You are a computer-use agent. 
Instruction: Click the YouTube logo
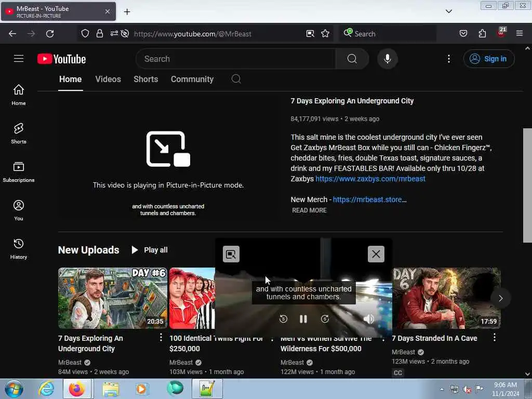pos(61,59)
